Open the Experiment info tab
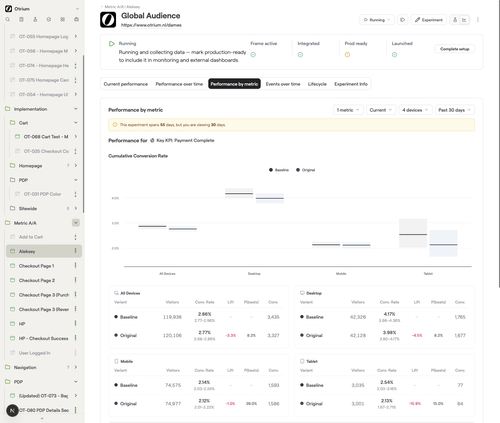This screenshot has height=423, width=500. point(351,84)
